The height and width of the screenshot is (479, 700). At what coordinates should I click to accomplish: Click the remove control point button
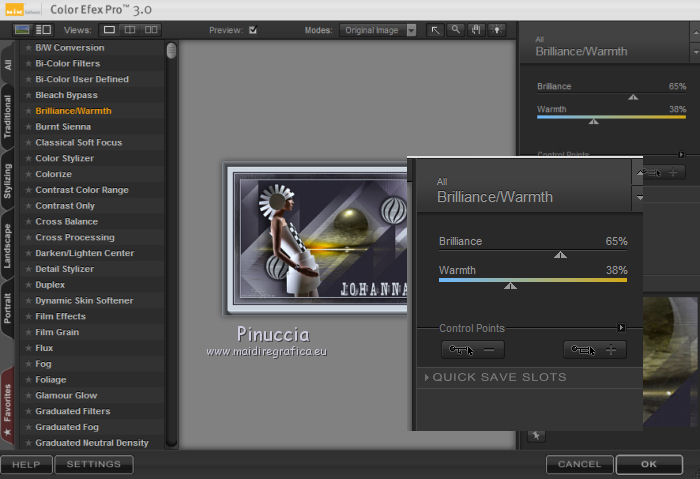tap(473, 349)
